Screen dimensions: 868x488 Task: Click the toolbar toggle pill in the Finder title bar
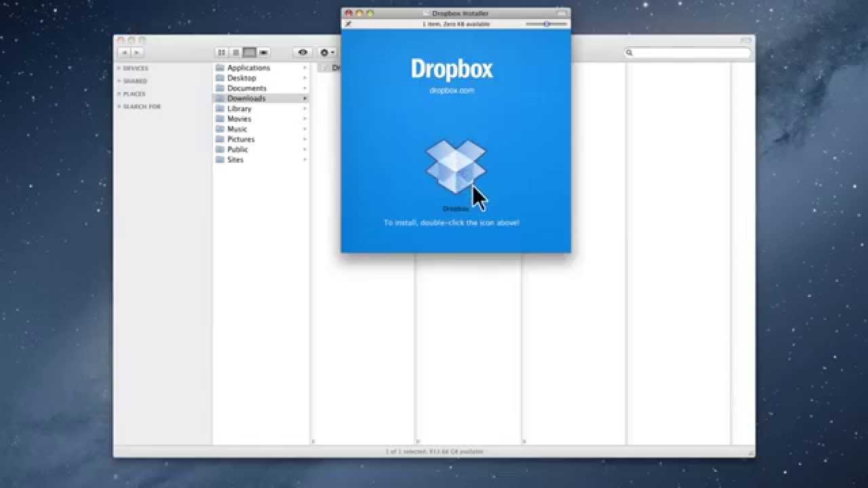click(x=746, y=40)
